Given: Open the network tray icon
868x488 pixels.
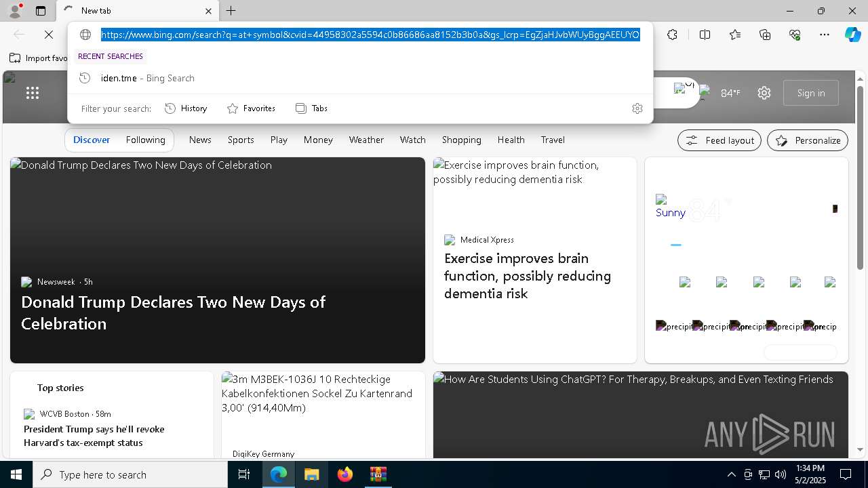Looking at the screenshot, I should pyautogui.click(x=764, y=474).
